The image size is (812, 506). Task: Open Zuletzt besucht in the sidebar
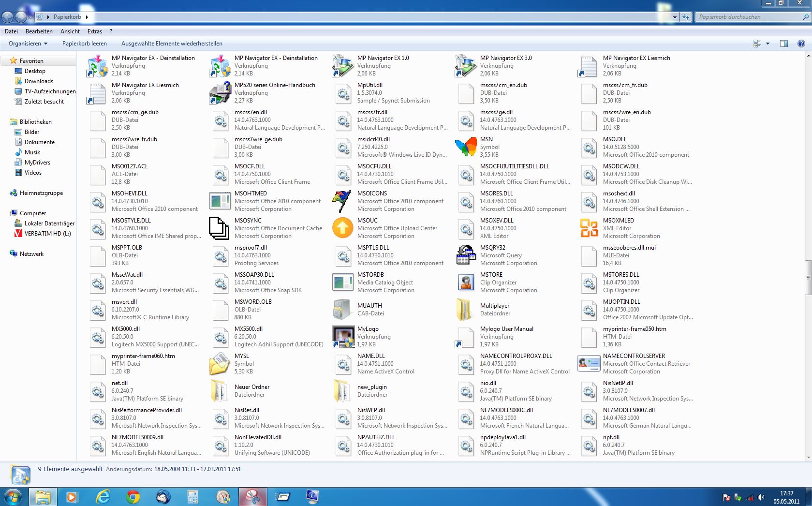coord(44,102)
